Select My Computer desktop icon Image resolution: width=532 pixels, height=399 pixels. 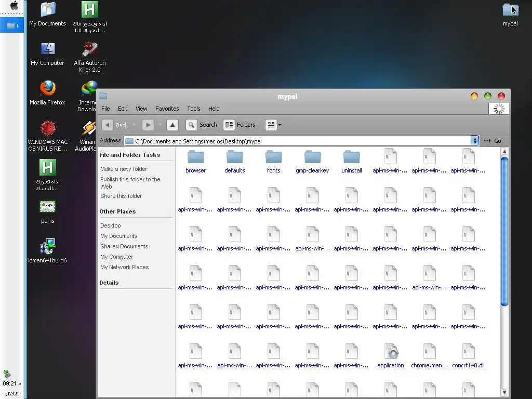[x=47, y=54]
